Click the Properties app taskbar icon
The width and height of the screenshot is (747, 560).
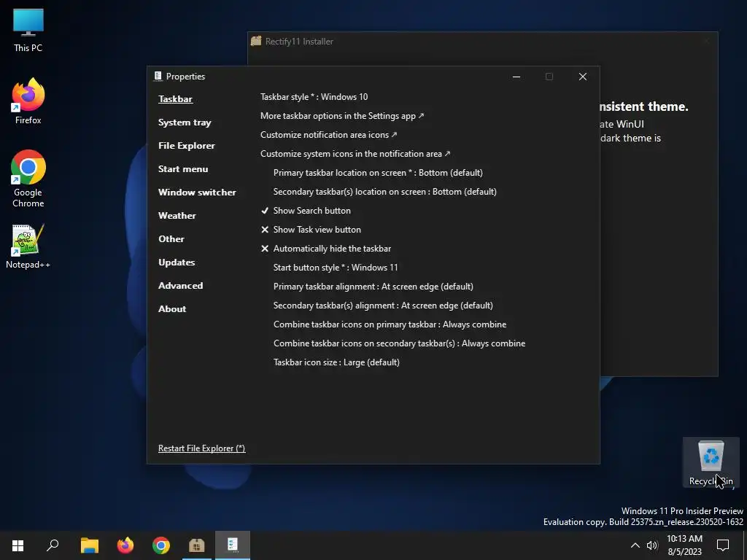[233, 545]
